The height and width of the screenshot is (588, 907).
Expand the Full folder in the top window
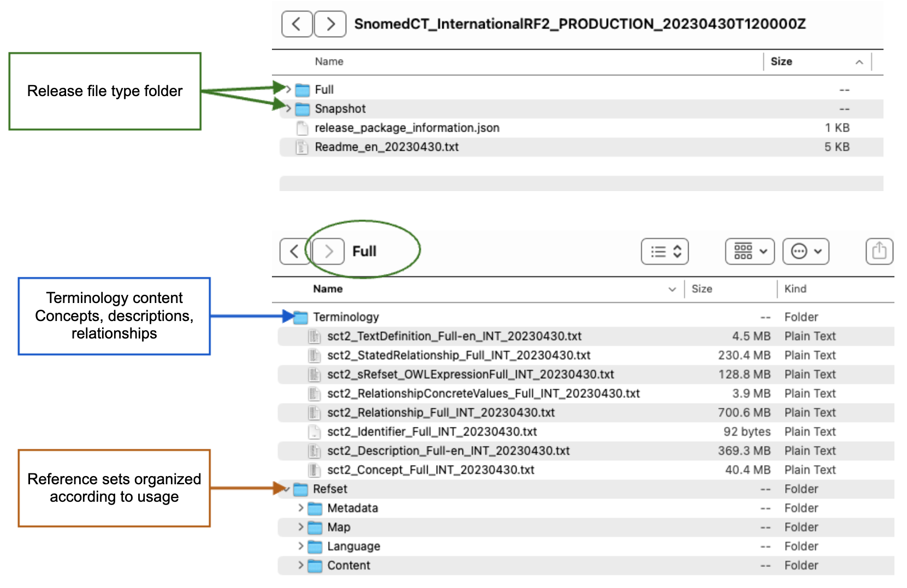click(288, 90)
